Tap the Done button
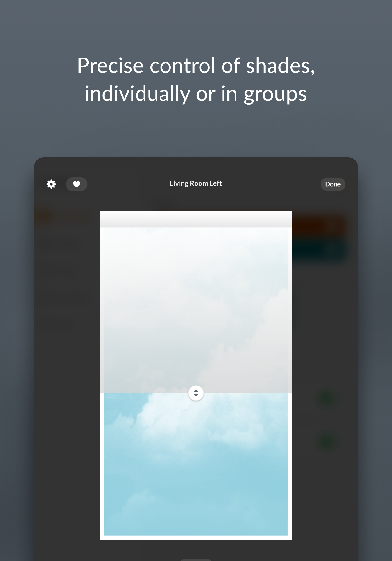Screen dimensions: 392x561 333,184
